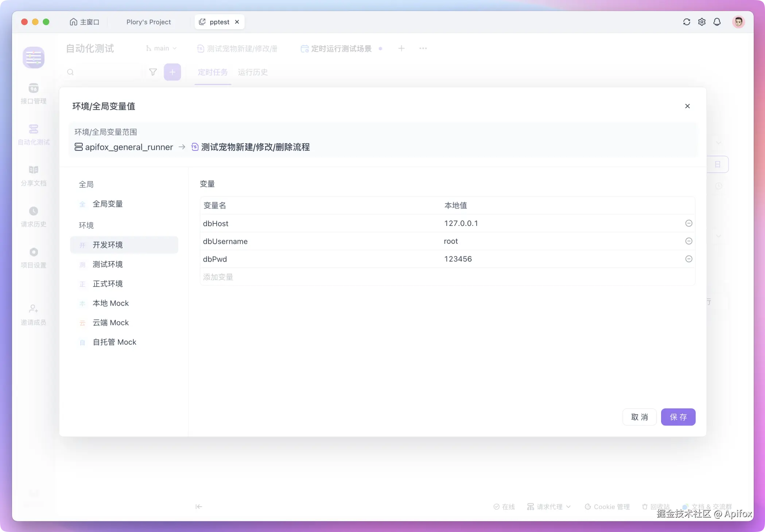Screen dimensions: 765x532
Task: Select the 测试环境 environment
Action: click(108, 265)
